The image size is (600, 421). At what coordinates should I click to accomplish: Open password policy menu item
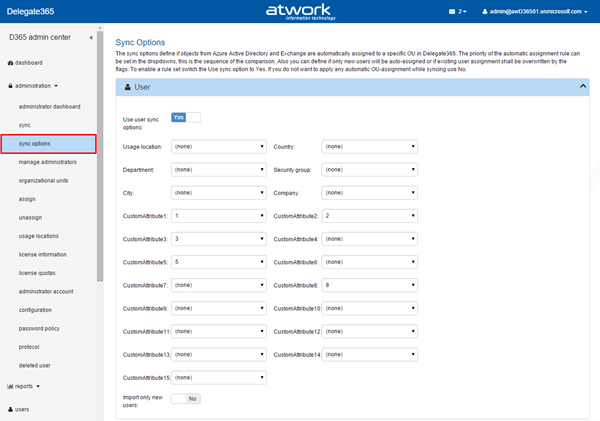(39, 328)
